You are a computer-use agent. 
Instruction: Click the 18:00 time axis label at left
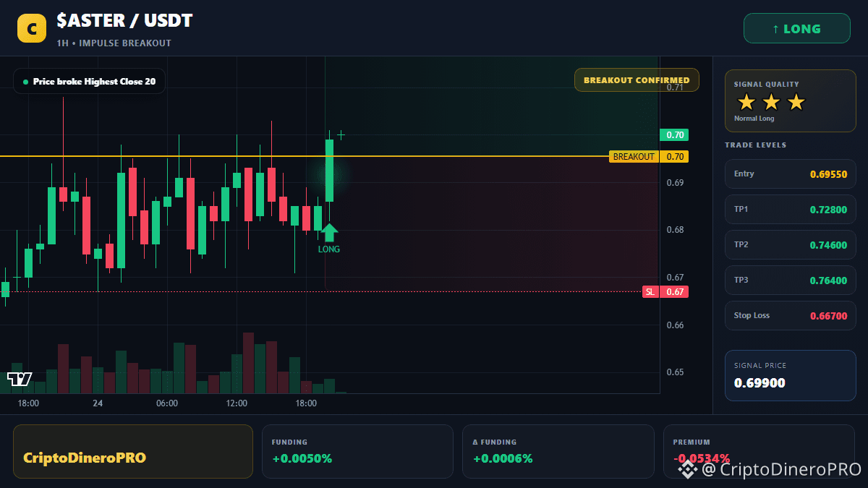(x=28, y=403)
